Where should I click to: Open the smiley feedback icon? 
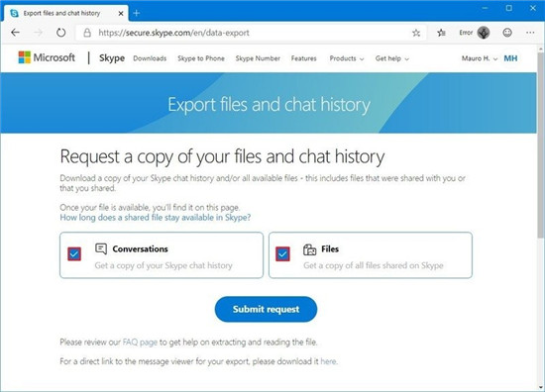click(x=507, y=33)
